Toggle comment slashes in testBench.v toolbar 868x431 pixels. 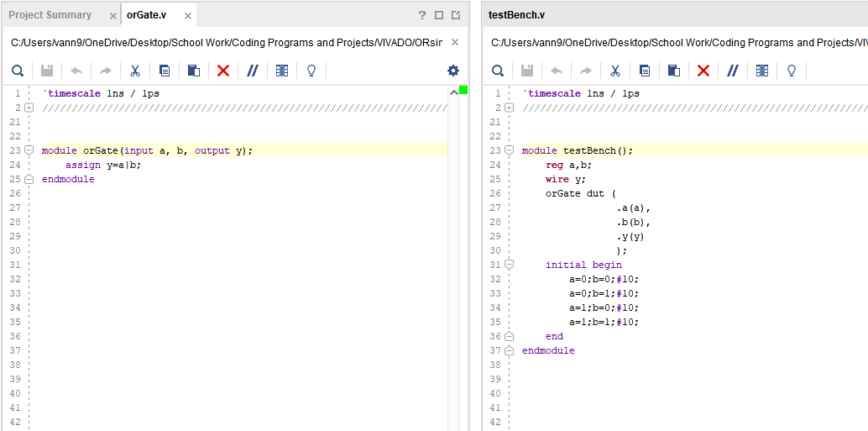point(732,71)
